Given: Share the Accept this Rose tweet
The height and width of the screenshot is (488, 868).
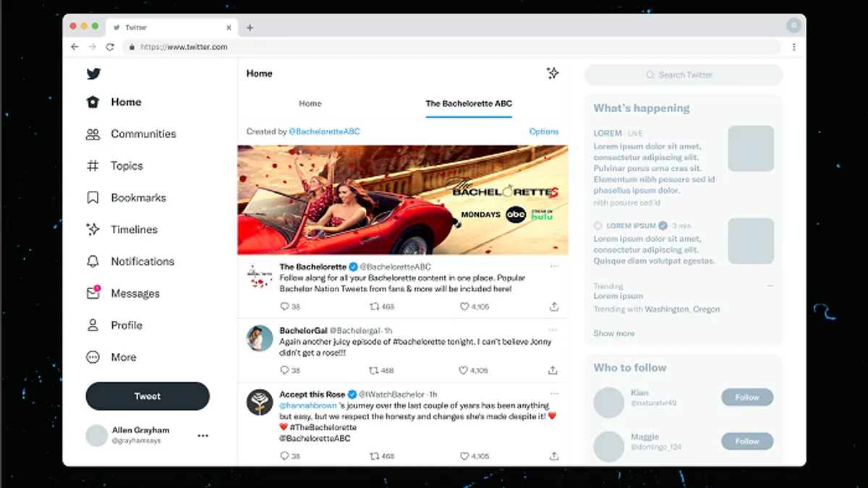Looking at the screenshot, I should tap(554, 456).
